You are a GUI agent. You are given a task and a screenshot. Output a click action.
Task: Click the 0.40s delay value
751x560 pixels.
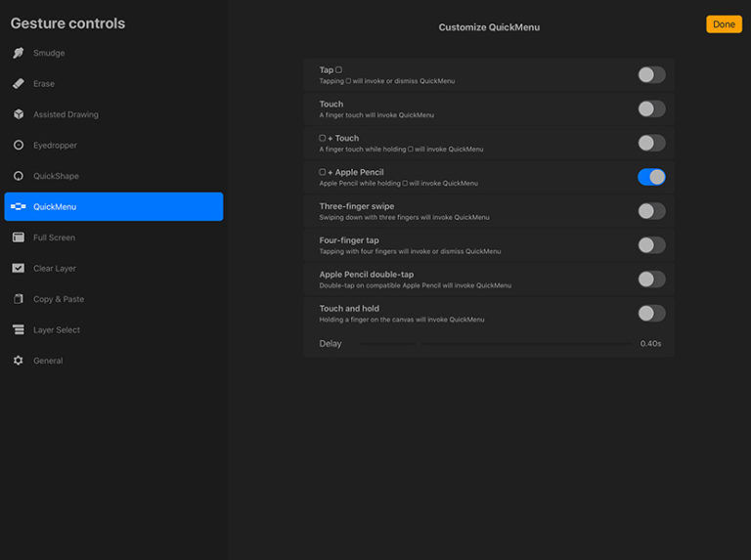[x=650, y=344]
